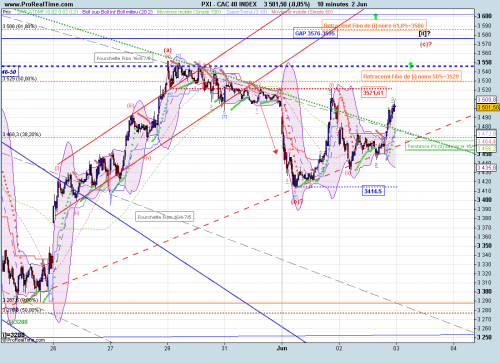
Task: Click the green up arrow near 3600
Action: (x=376, y=16)
